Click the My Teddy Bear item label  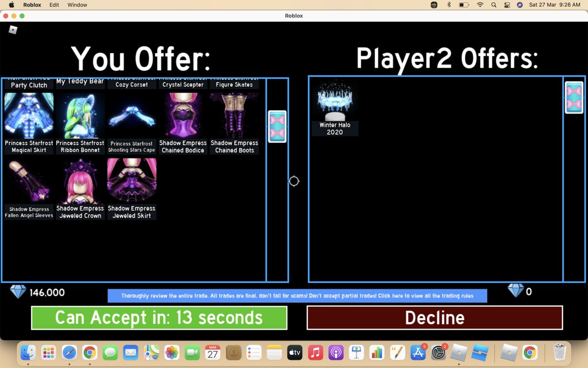point(80,81)
